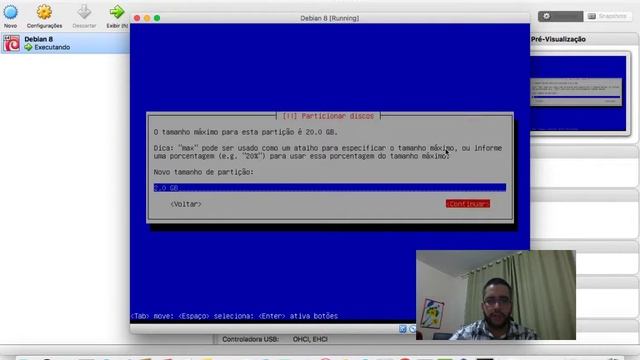Click the Descartar toolbar icon

click(x=84, y=13)
